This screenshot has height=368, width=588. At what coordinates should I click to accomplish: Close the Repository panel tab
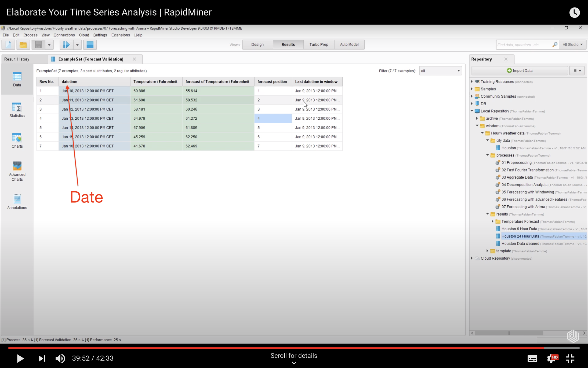506,59
